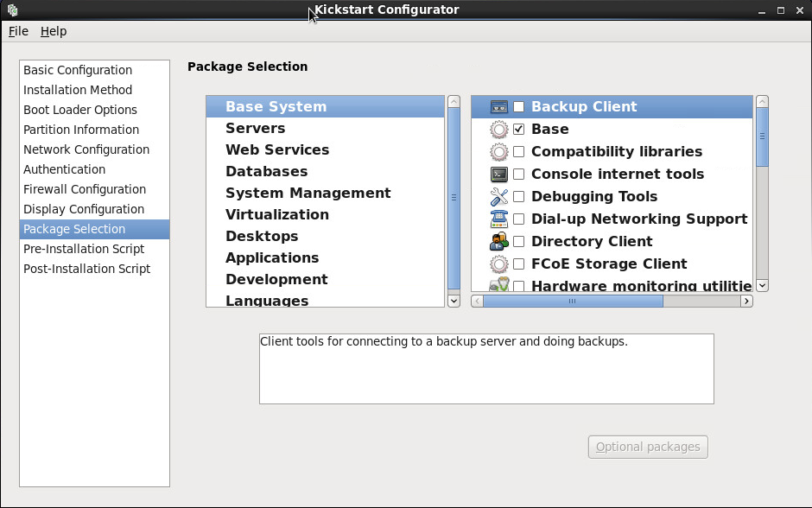Maximize the Kickstart Configurator window
This screenshot has height=508, width=812.
[x=780, y=11]
